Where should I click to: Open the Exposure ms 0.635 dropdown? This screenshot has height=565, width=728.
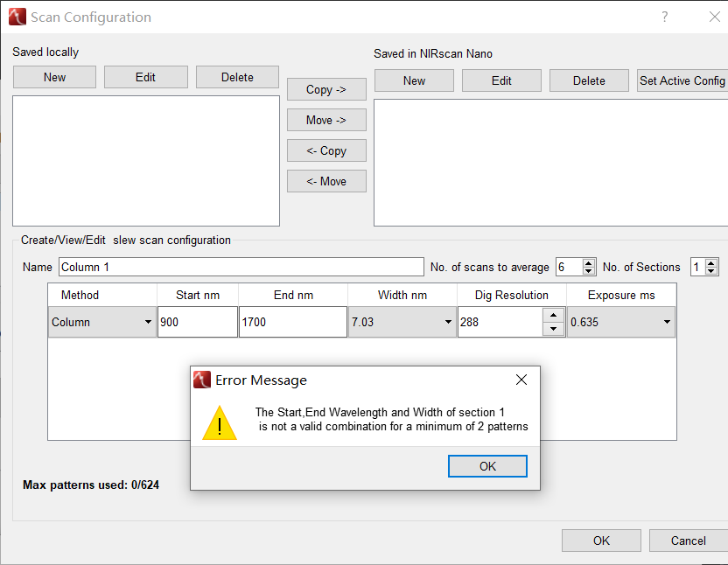[x=667, y=323]
